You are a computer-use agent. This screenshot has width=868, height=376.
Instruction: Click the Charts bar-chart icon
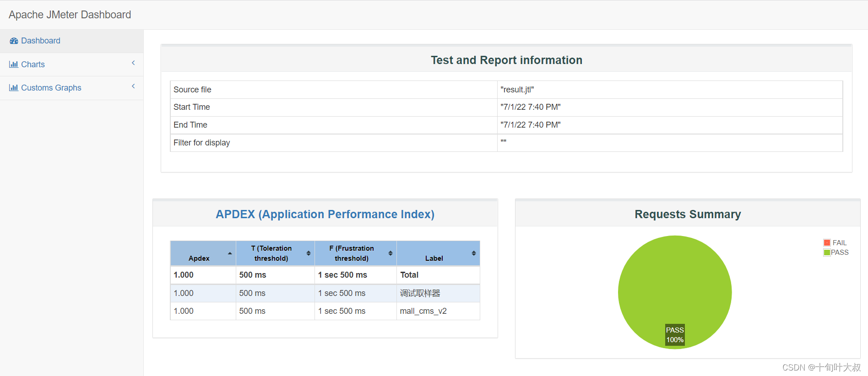[14, 64]
